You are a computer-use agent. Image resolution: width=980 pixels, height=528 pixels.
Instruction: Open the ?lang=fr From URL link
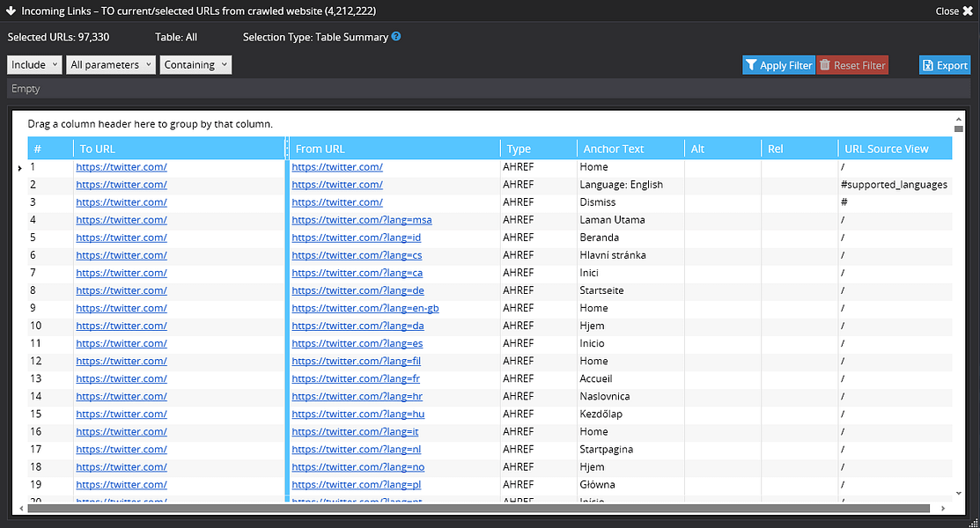click(356, 378)
